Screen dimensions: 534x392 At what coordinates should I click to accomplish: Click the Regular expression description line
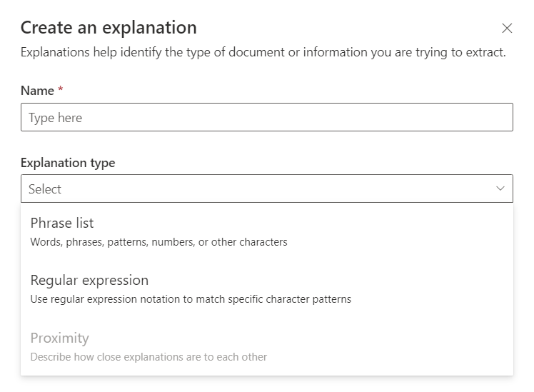(x=191, y=299)
